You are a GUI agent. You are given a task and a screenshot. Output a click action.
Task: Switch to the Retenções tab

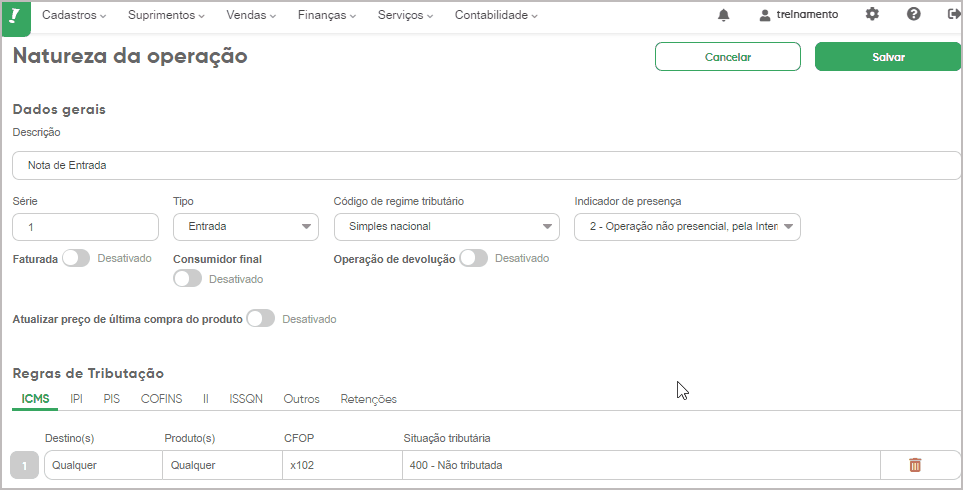click(368, 399)
